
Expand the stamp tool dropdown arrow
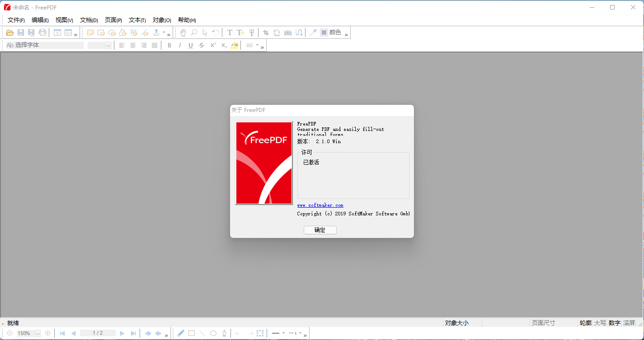pos(164,33)
